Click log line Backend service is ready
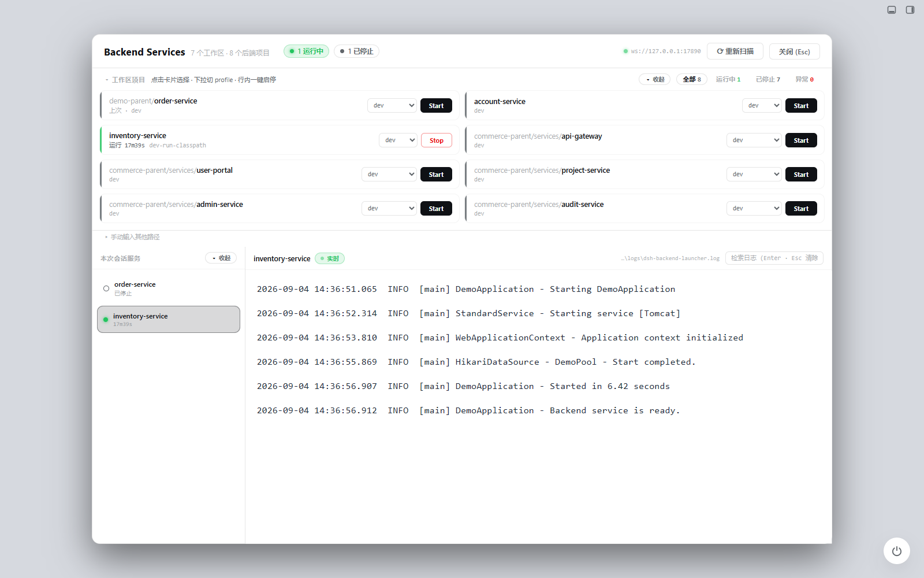 coord(468,410)
